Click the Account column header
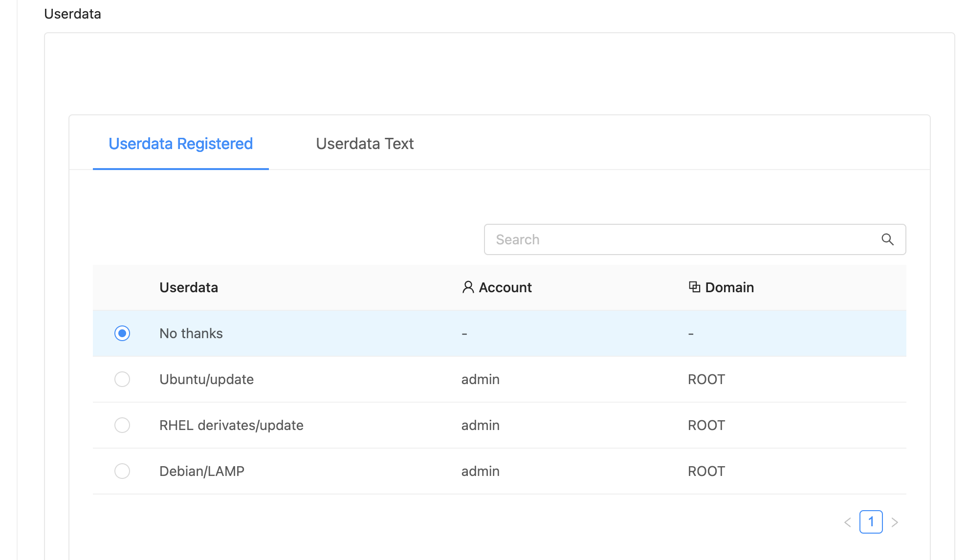The width and height of the screenshot is (967, 560). click(x=505, y=287)
